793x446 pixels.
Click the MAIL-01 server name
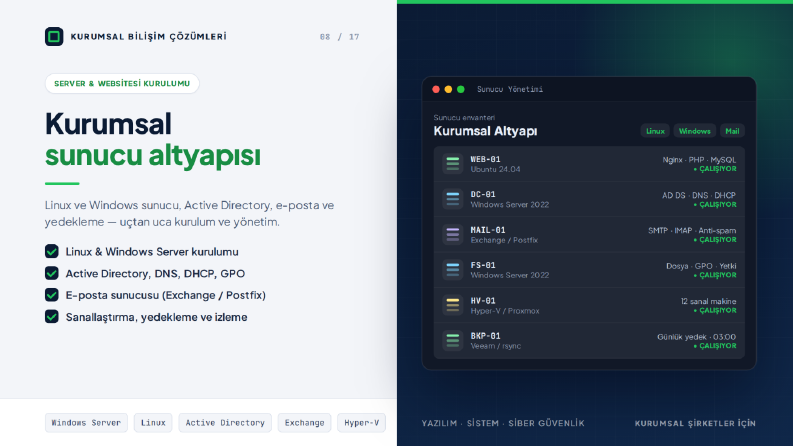[x=488, y=230]
